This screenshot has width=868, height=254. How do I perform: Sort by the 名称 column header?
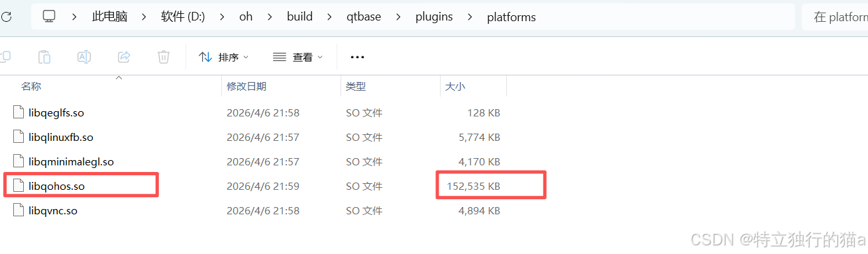tap(31, 86)
